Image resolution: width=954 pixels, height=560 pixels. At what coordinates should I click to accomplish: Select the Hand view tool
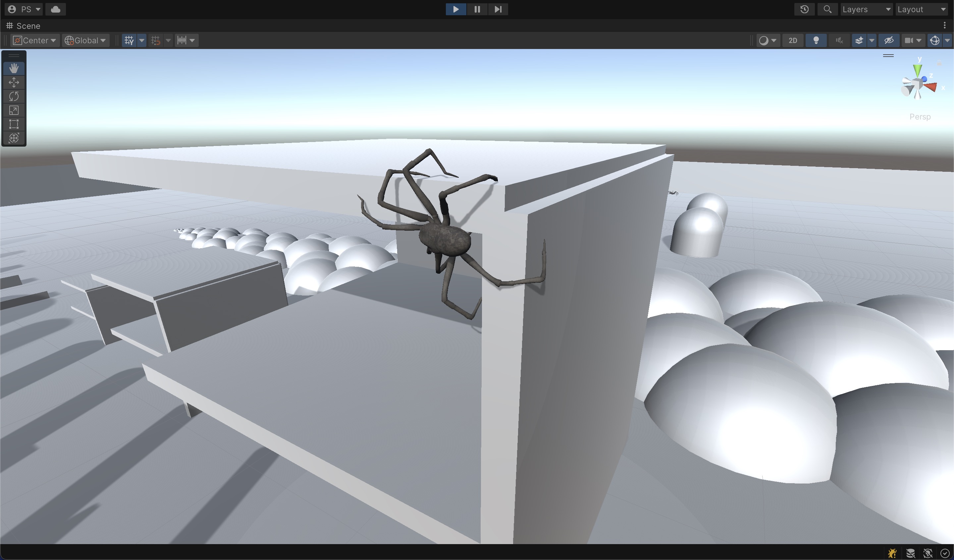pyautogui.click(x=14, y=69)
